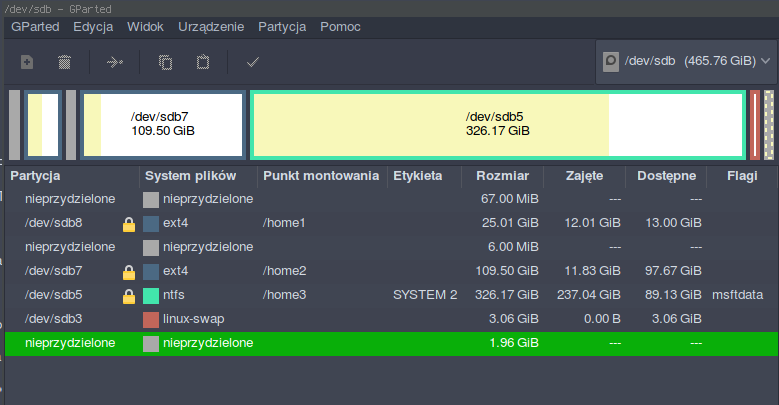Click the System plików column header

[x=197, y=176]
